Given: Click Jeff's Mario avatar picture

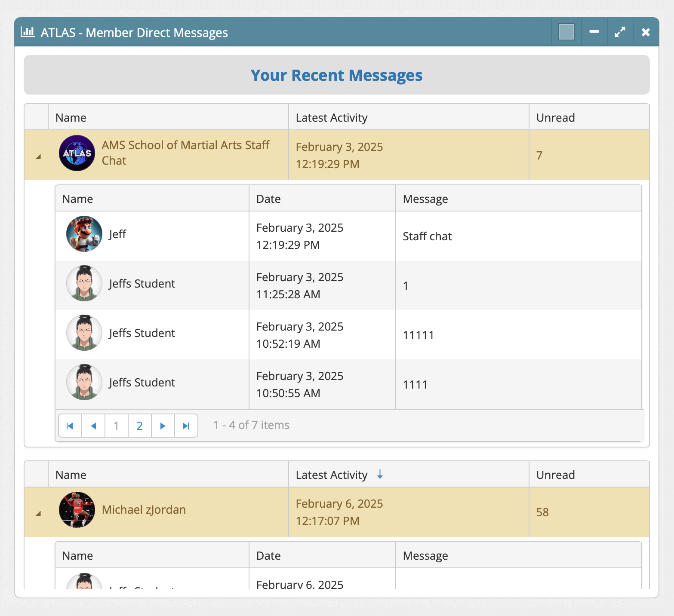Looking at the screenshot, I should pyautogui.click(x=83, y=234).
